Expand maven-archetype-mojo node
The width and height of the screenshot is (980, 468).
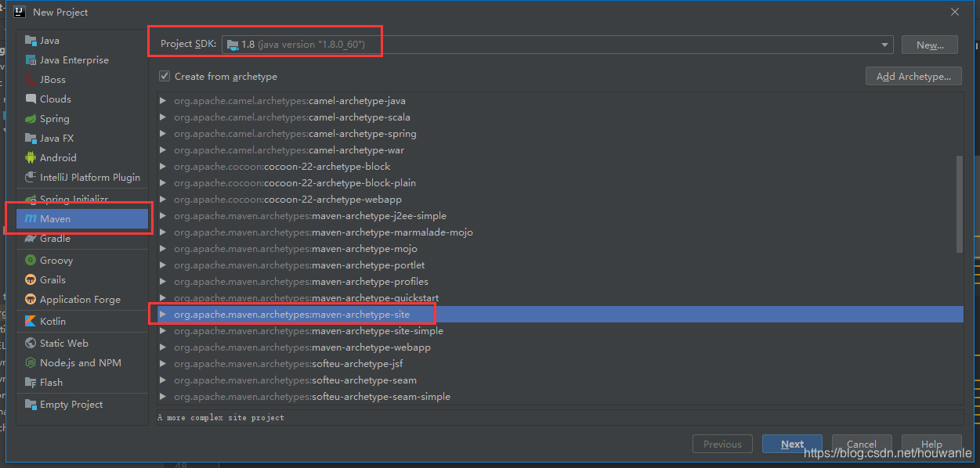[x=163, y=248]
